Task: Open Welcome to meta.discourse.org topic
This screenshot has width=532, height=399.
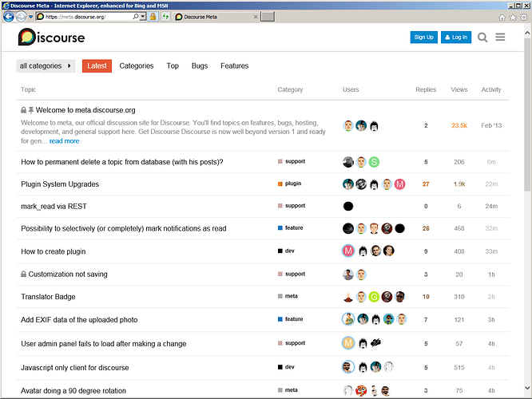Action: coord(85,110)
